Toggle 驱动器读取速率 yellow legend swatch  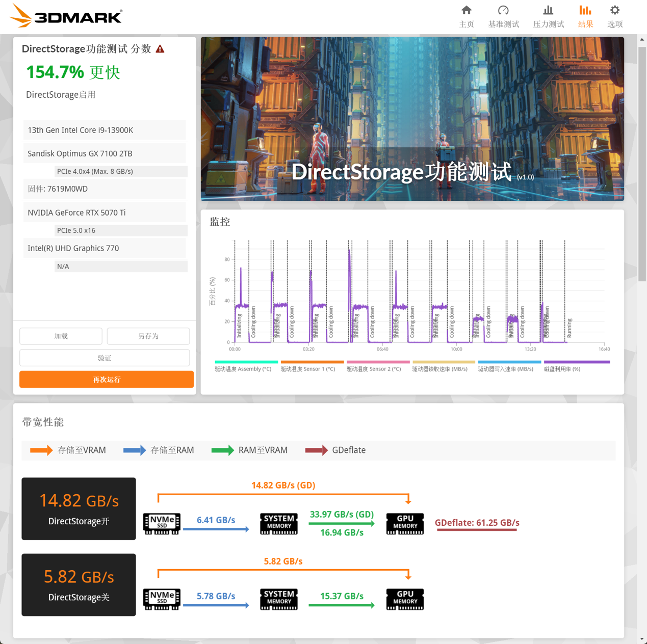point(444,362)
